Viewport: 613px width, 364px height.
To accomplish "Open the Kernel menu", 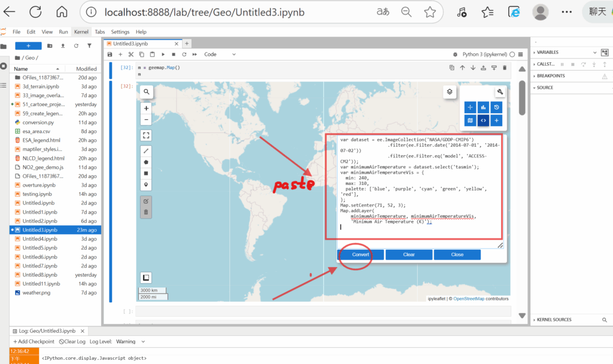I will click(80, 32).
